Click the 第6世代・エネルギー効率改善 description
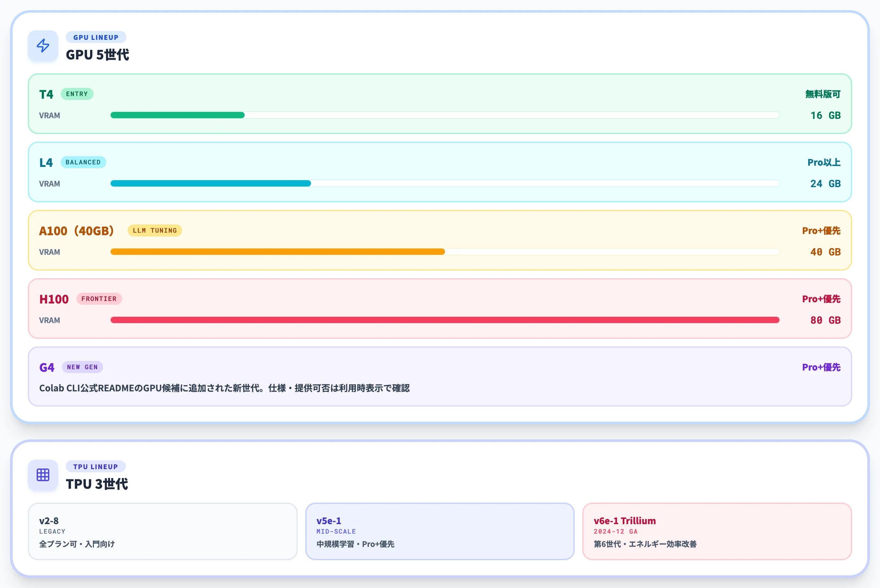The image size is (880, 588). coord(645,544)
